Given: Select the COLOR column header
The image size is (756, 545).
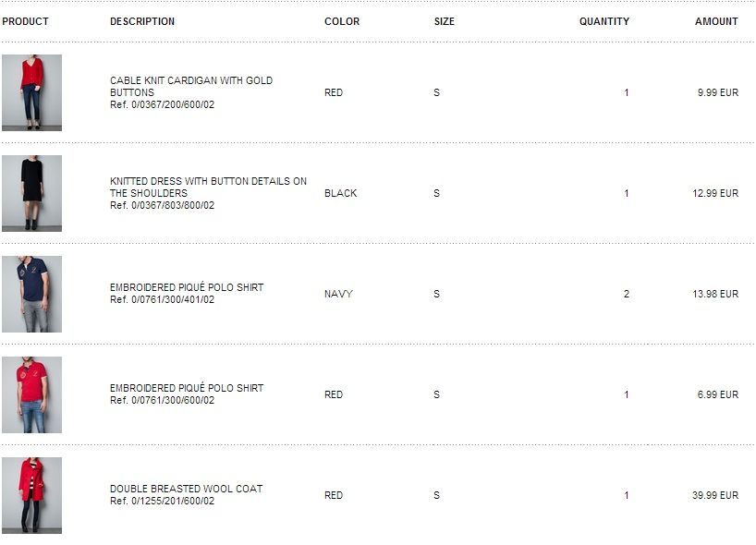Looking at the screenshot, I should (342, 21).
